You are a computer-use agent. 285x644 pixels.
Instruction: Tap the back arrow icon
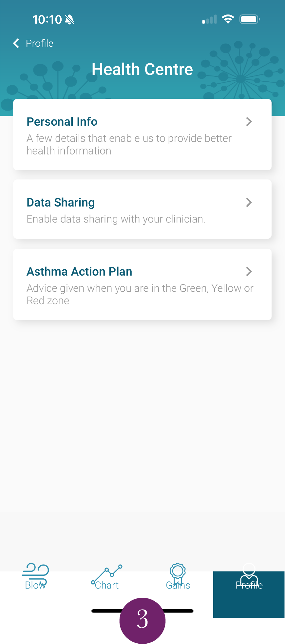(x=16, y=43)
